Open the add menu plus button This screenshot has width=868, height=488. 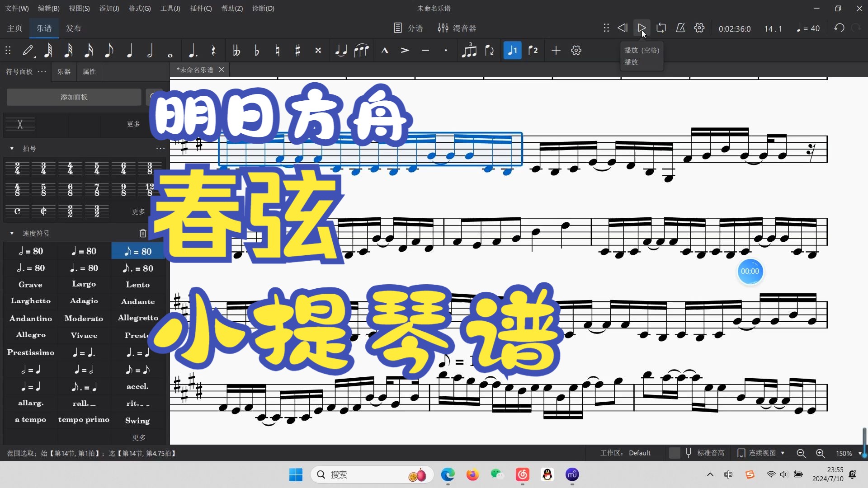(x=556, y=51)
